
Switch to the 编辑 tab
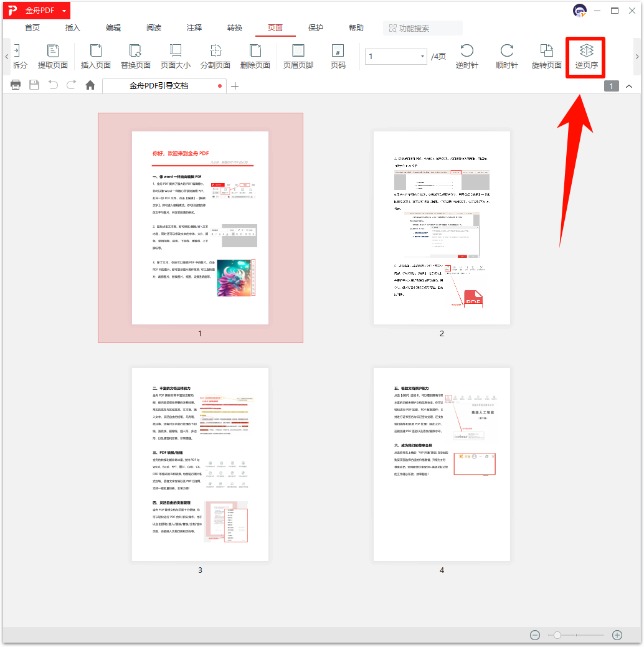[113, 28]
